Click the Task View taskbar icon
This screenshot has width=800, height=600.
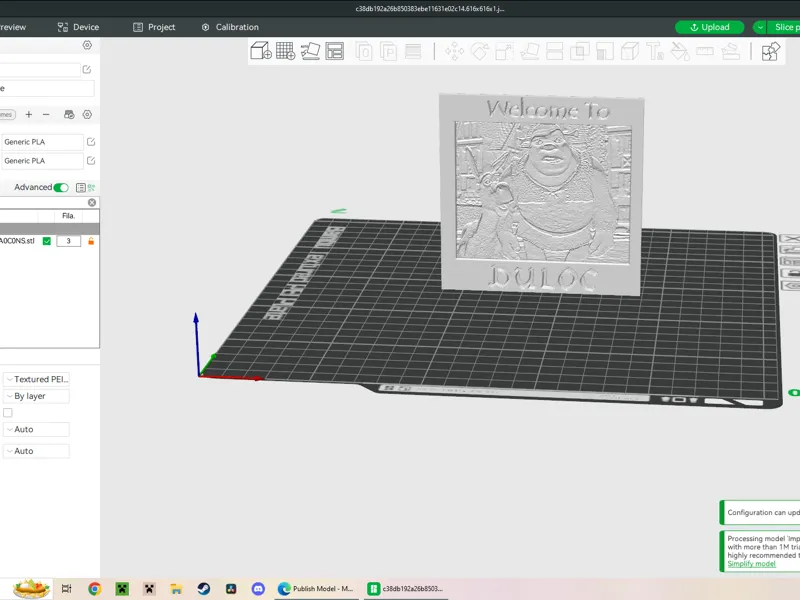tap(67, 589)
